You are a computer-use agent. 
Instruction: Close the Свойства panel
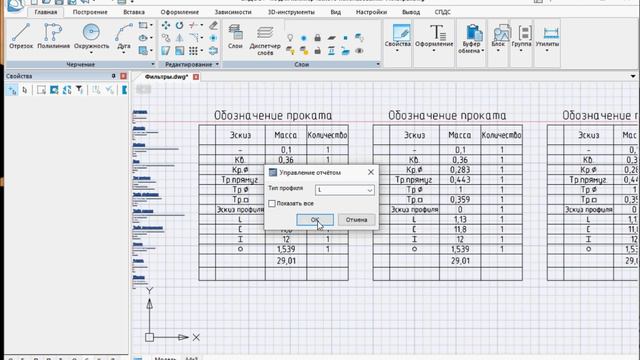123,76
